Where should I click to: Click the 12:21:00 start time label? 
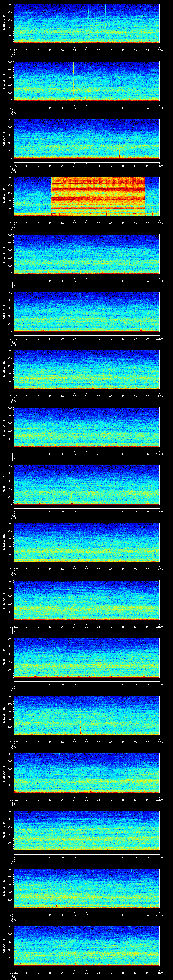[14, 454]
